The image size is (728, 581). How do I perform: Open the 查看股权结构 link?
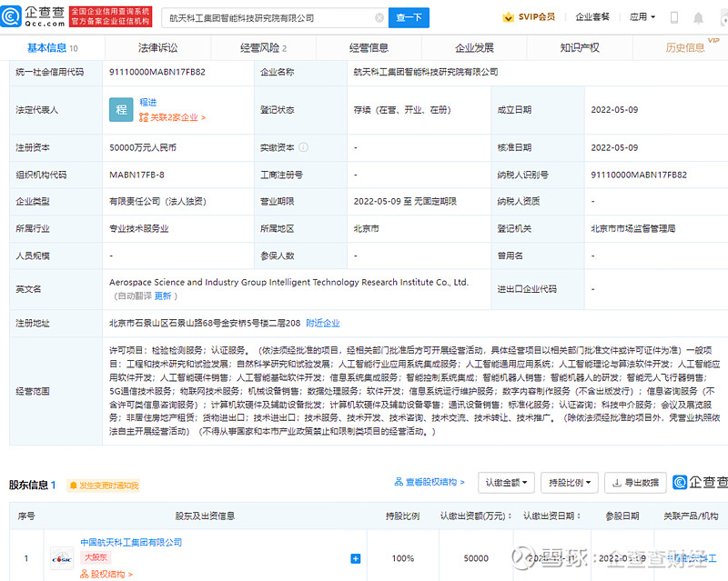[430, 482]
